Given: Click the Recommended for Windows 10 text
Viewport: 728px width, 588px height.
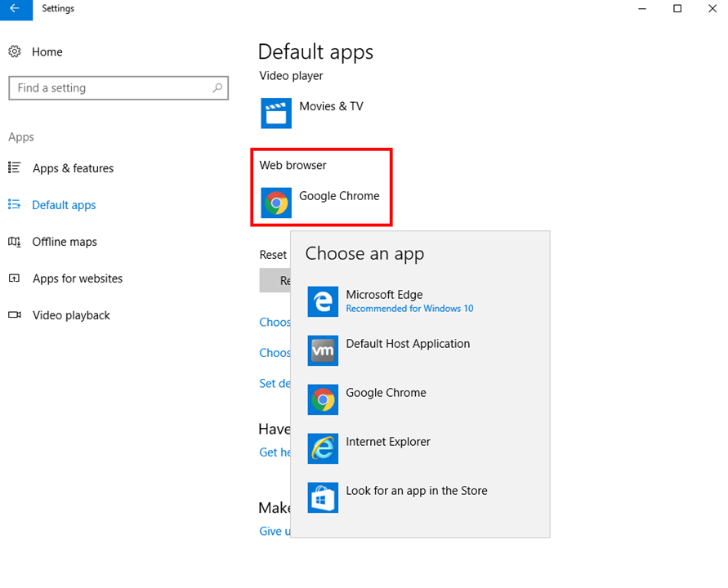Looking at the screenshot, I should (409, 309).
